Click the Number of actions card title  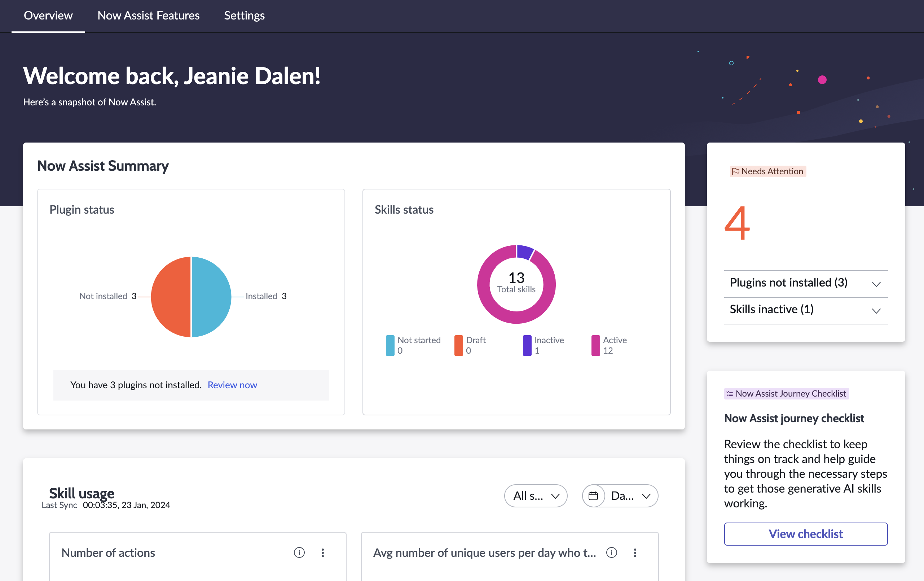pyautogui.click(x=108, y=552)
